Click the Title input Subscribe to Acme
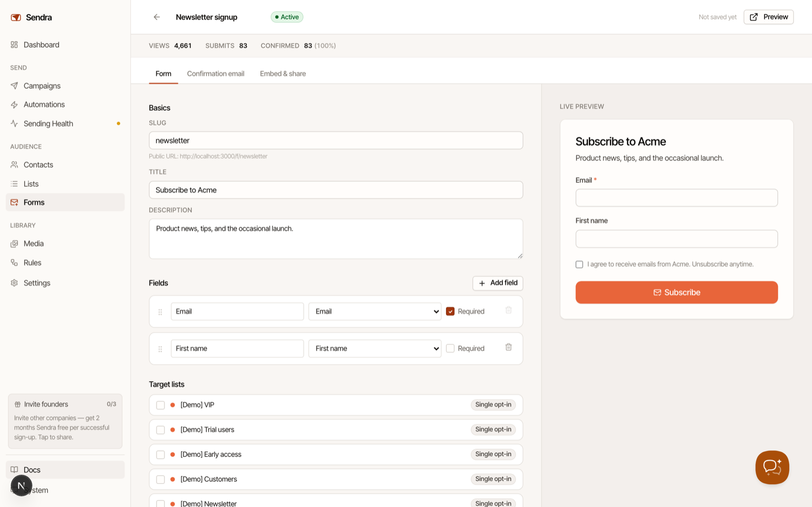This screenshot has height=507, width=812. coord(336,190)
